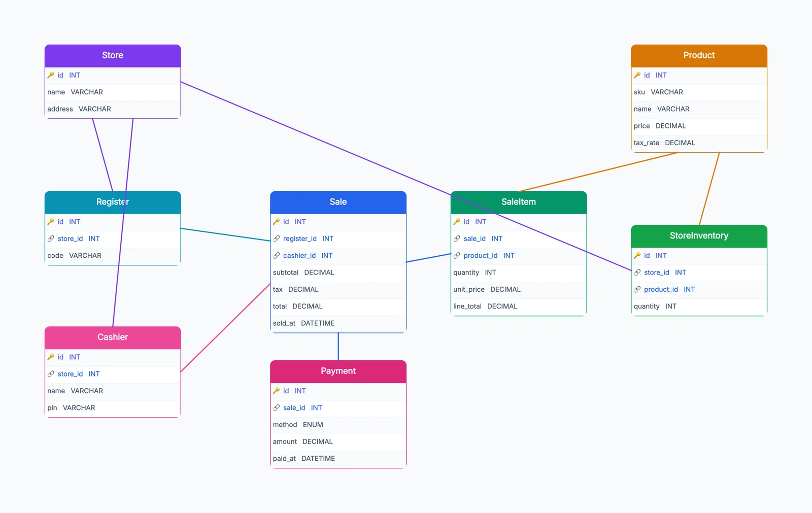812x513 pixels.
Task: Click the link icon beside SaleItem product_id
Action: (457, 256)
